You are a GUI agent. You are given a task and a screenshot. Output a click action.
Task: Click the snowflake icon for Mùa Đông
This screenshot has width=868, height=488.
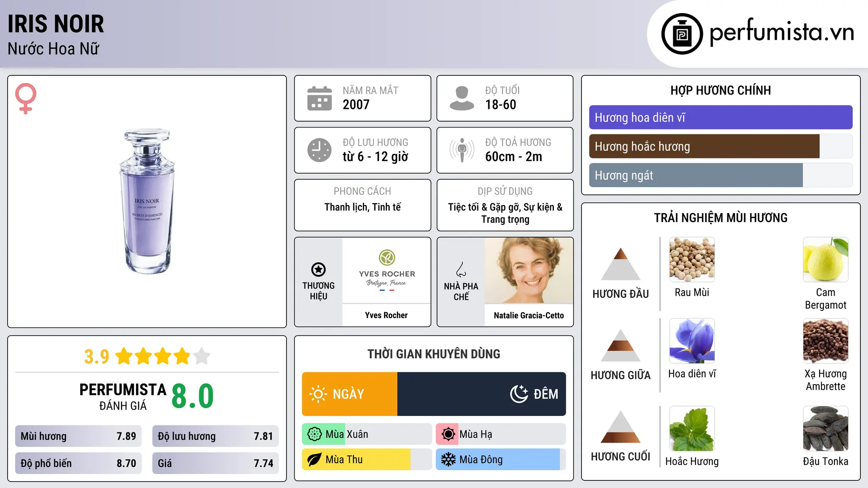pos(448,460)
